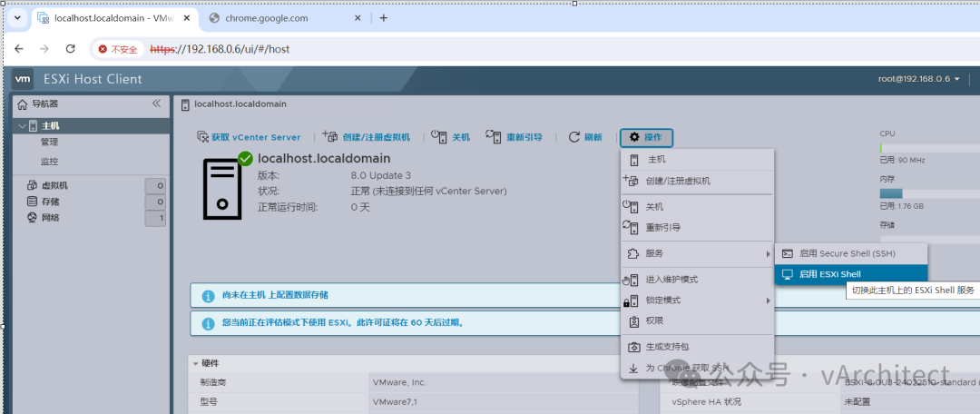Click the info icon on evaluation notice

tap(208, 323)
